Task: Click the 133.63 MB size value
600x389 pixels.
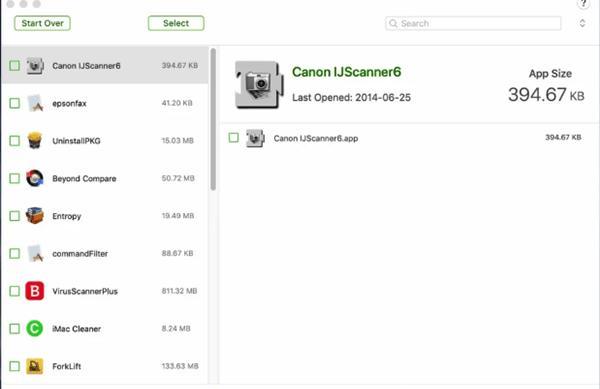Action: (x=180, y=366)
